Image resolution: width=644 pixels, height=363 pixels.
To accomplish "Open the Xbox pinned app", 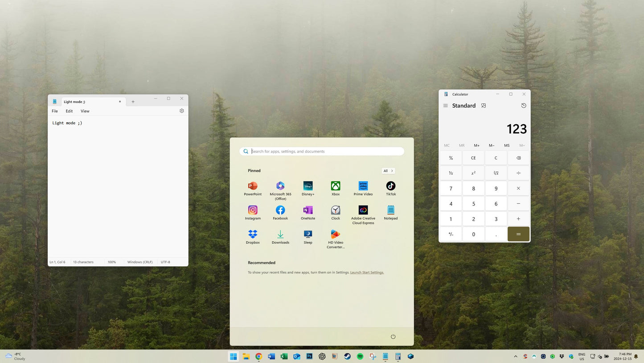I will (x=336, y=188).
